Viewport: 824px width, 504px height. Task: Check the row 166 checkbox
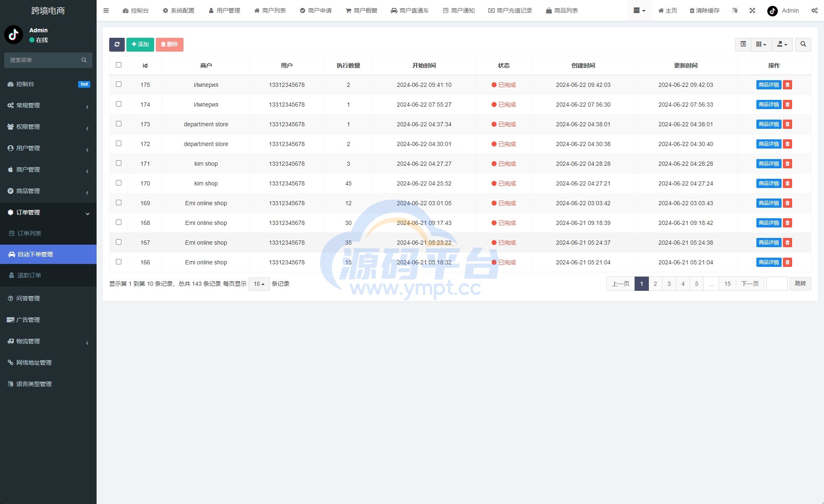118,262
